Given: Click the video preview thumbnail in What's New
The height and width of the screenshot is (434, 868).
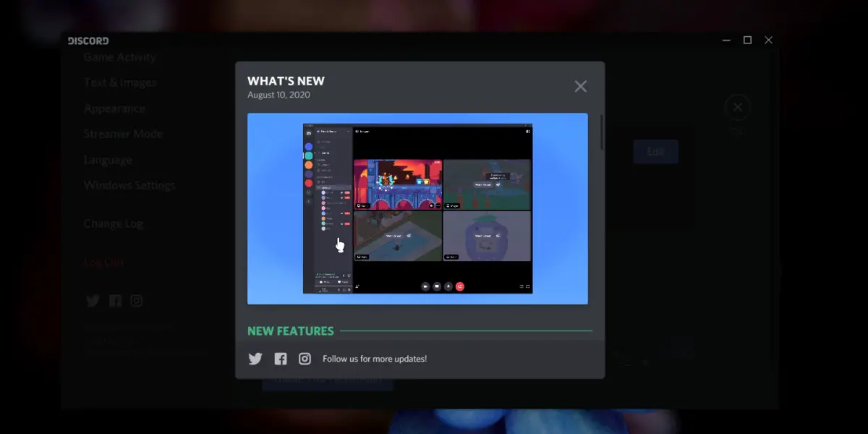Looking at the screenshot, I should coord(417,208).
